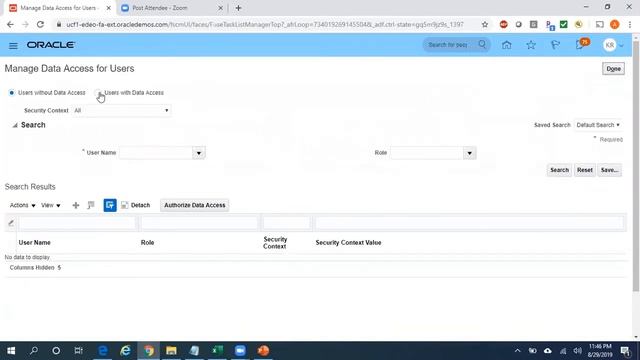The image size is (640, 360).
Task: Click the Role column filter box
Action: 199,223
